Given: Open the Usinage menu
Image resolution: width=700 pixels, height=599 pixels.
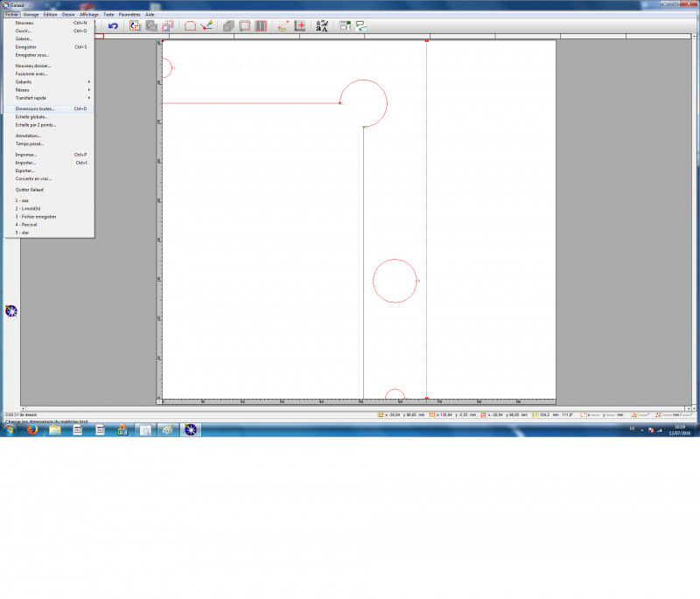Looking at the screenshot, I should click(x=31, y=15).
